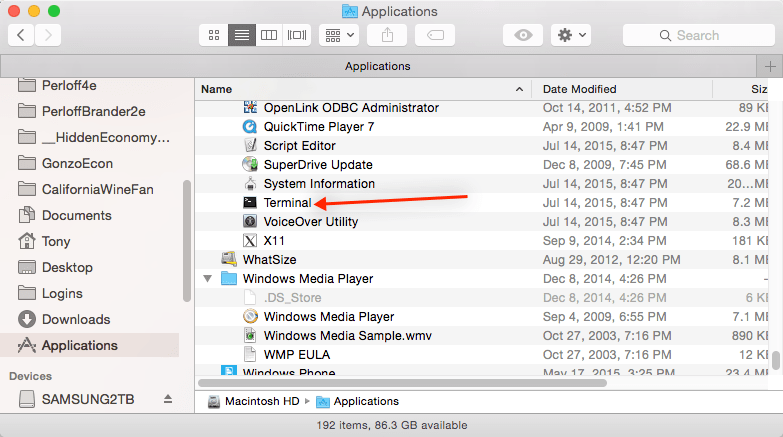Select Windows Media Player app icon dated Sep 4, 2009

pyautogui.click(x=250, y=316)
